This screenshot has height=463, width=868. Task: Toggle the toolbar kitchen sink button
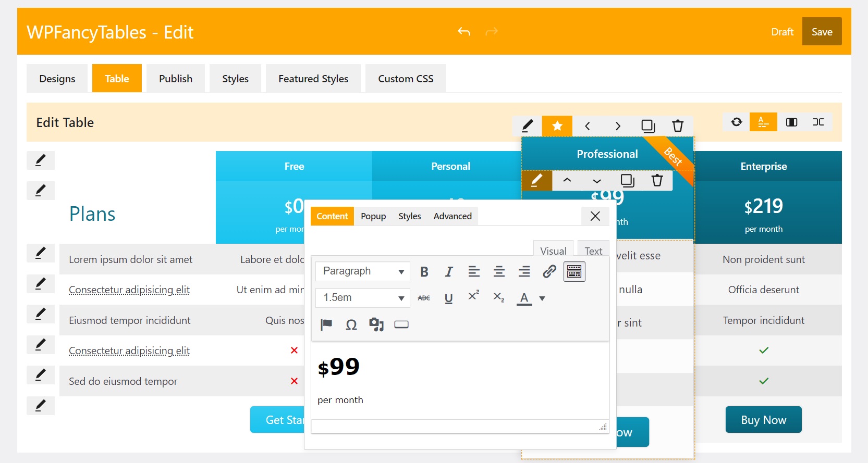pos(574,271)
